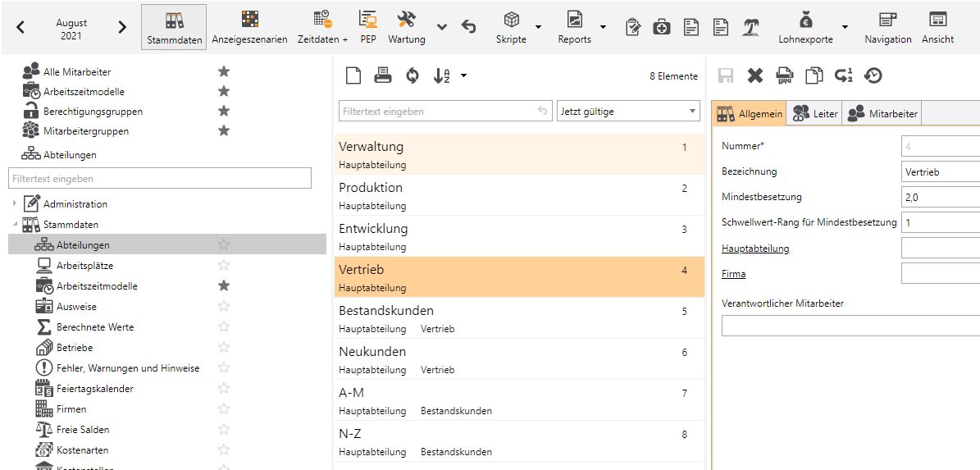
Task: Click the refresh icon in list toolbar
Action: pyautogui.click(x=412, y=76)
